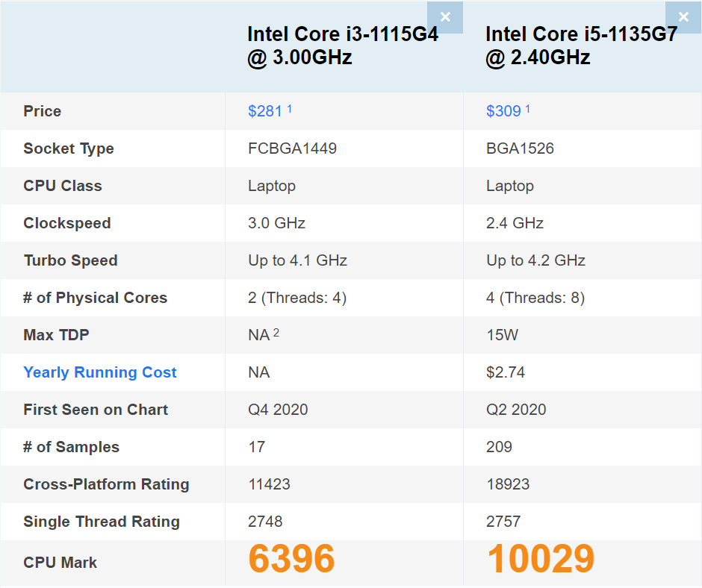Click the Price row label
This screenshot has width=702, height=588.
42,111
